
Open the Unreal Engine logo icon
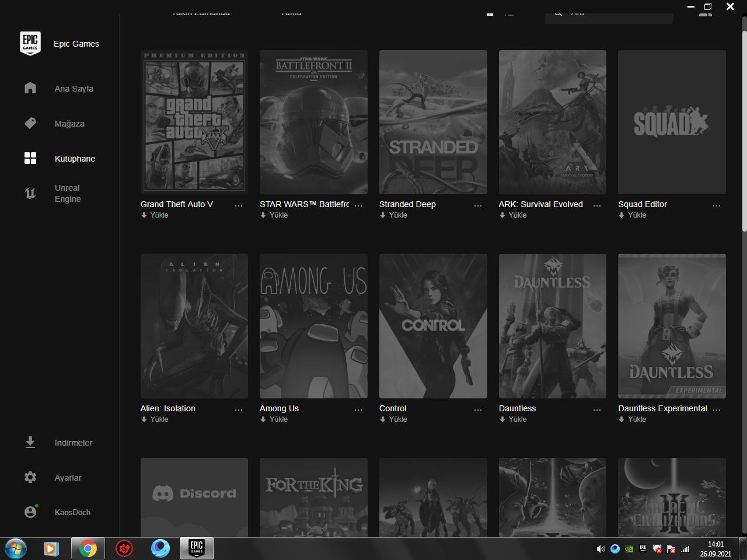point(30,193)
